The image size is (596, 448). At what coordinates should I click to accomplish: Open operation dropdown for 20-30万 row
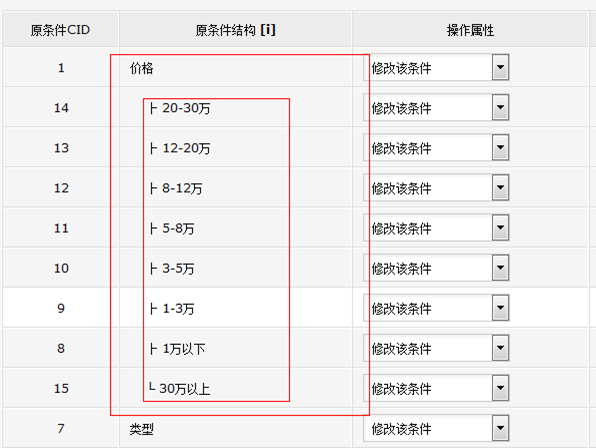click(436, 108)
